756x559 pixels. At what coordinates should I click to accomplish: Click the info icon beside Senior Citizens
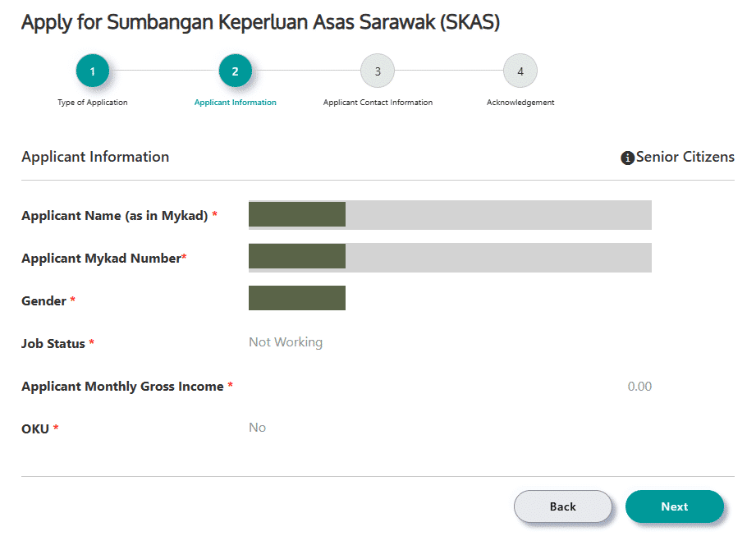[628, 158]
